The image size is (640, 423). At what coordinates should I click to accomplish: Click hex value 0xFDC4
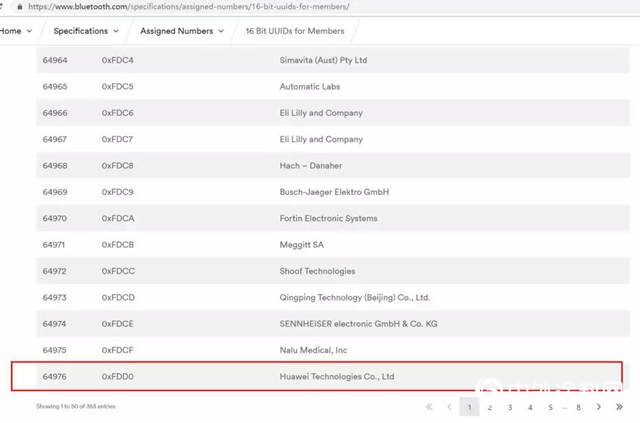point(118,60)
